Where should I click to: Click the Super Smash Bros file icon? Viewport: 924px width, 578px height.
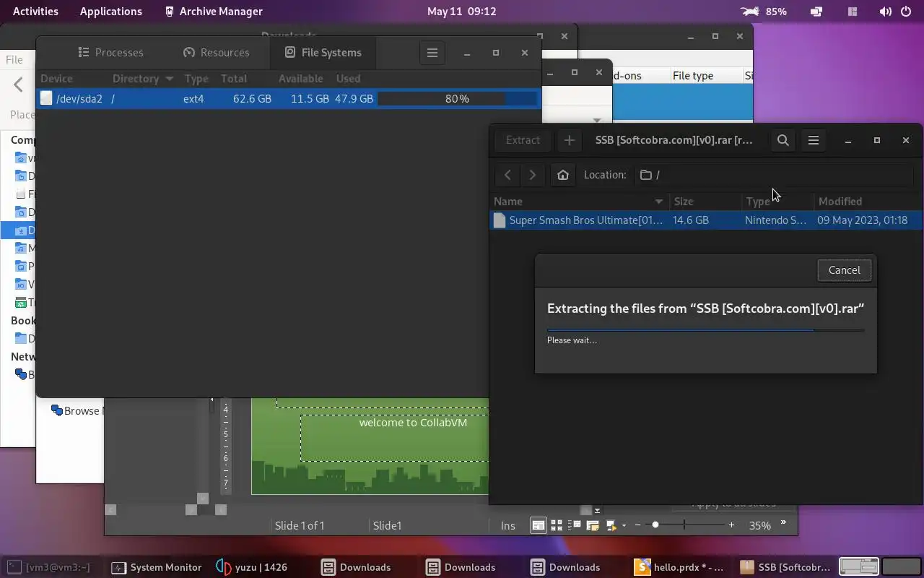coord(500,220)
